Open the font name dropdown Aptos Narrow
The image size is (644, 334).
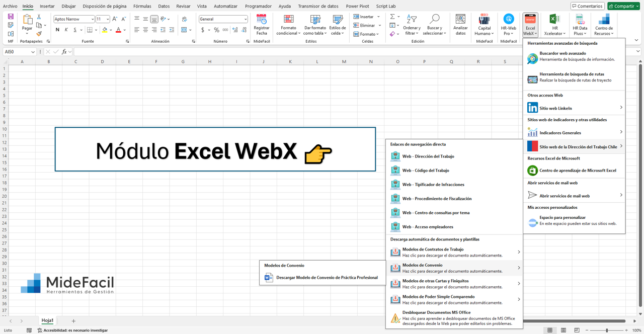click(x=93, y=19)
